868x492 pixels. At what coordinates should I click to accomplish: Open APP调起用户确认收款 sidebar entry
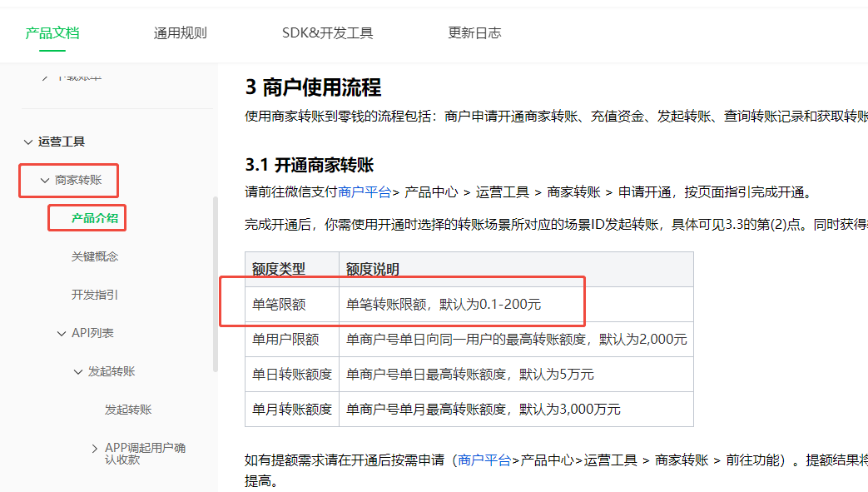[x=145, y=454]
